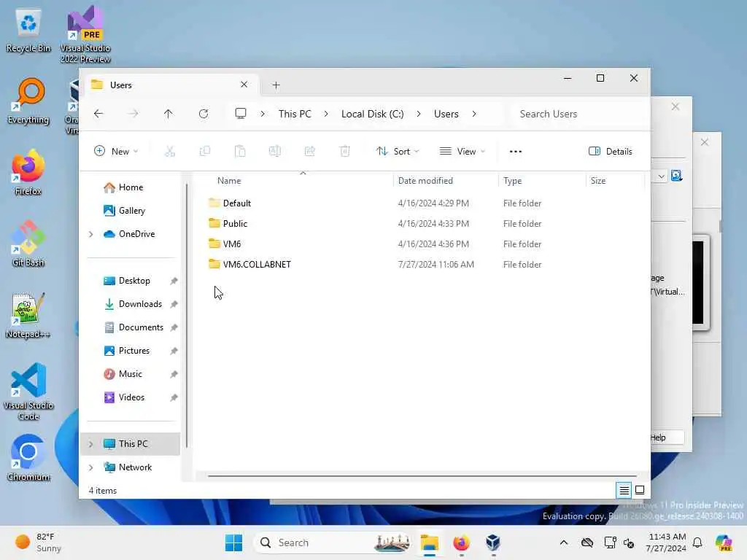This screenshot has width=747, height=560.
Task: Open the See more ellipsis menu
Action: click(x=516, y=152)
